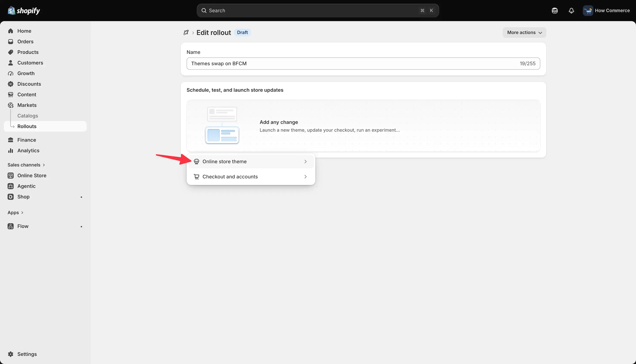Expand Sales channels section

tap(26, 165)
